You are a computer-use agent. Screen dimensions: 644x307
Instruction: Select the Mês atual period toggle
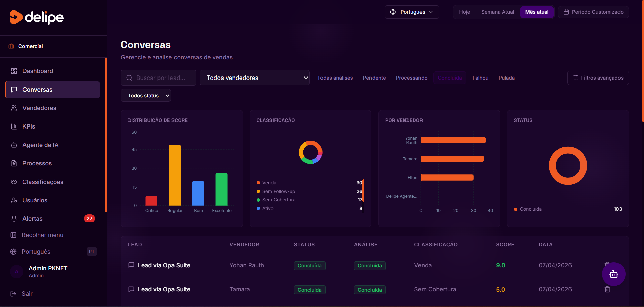click(x=537, y=12)
